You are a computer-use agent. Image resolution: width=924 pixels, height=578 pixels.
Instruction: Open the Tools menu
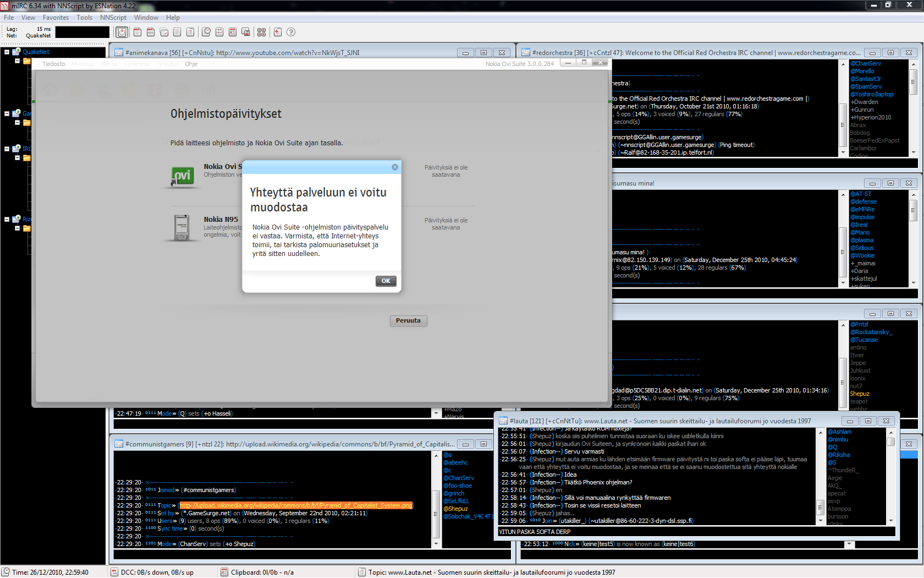(x=85, y=18)
